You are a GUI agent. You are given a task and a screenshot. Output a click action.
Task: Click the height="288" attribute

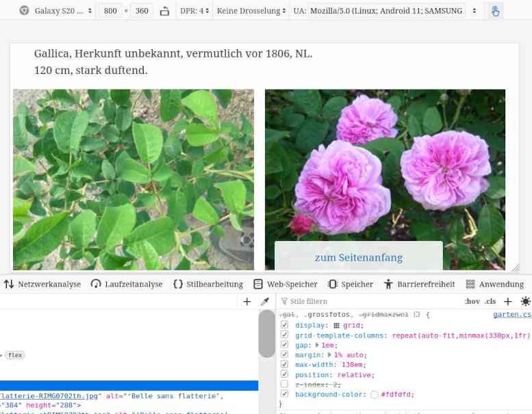point(51,406)
